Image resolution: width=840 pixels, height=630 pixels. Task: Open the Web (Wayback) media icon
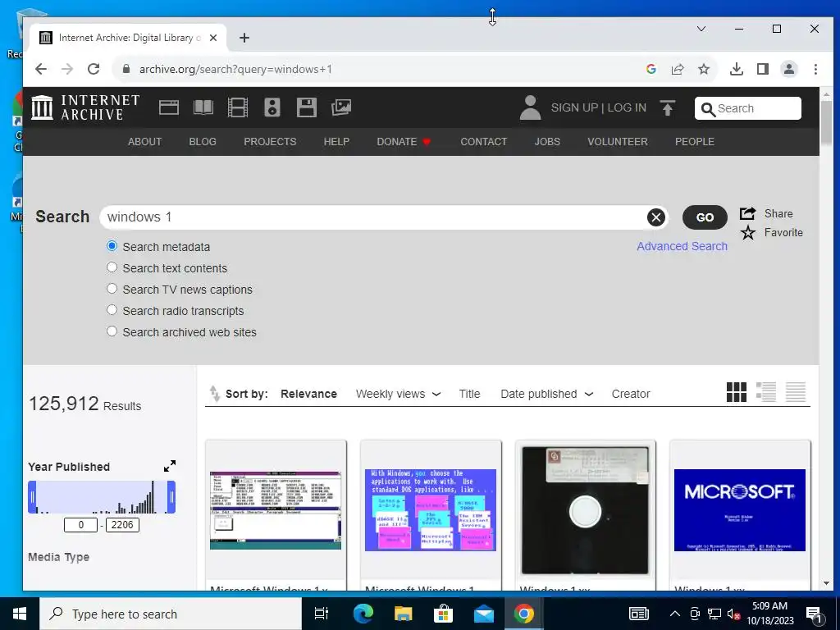[x=169, y=107]
